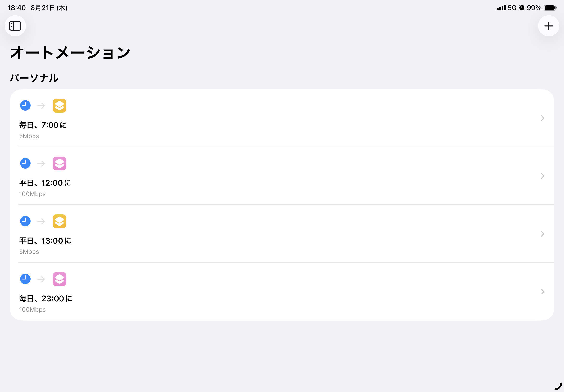This screenshot has width=564, height=392.
Task: Toggle the sidebar panel button
Action: click(15, 26)
